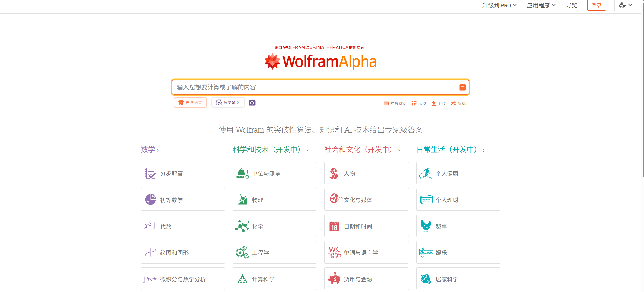
Task: Open the 个人健康 runner category
Action: (x=458, y=173)
